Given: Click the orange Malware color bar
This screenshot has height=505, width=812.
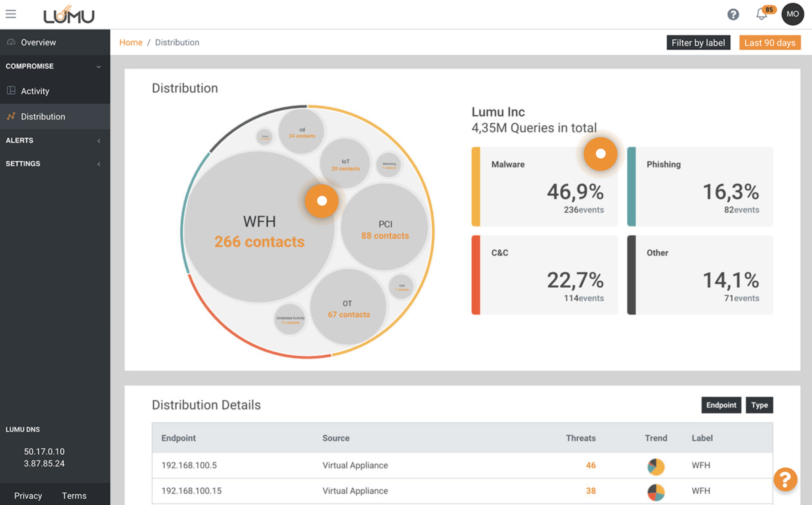Looking at the screenshot, I should click(x=476, y=186).
